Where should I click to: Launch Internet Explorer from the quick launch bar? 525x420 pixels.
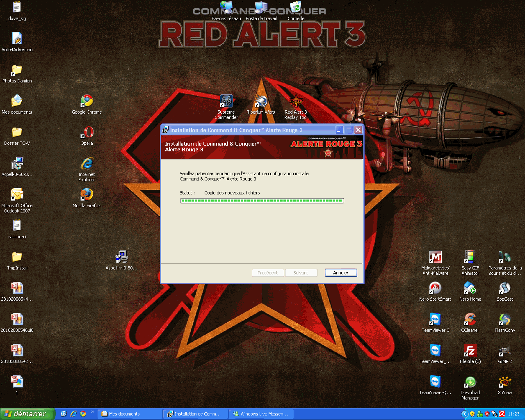(73, 414)
